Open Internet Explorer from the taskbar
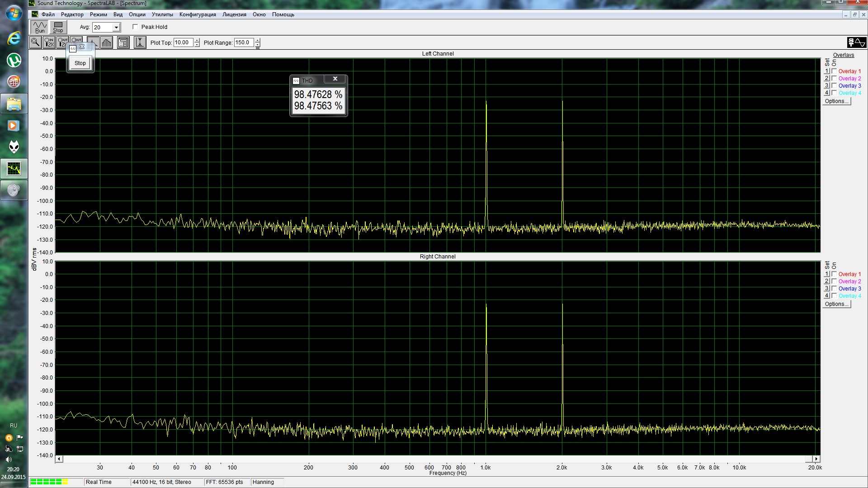Screen dimensions: 868x488 click(14, 38)
